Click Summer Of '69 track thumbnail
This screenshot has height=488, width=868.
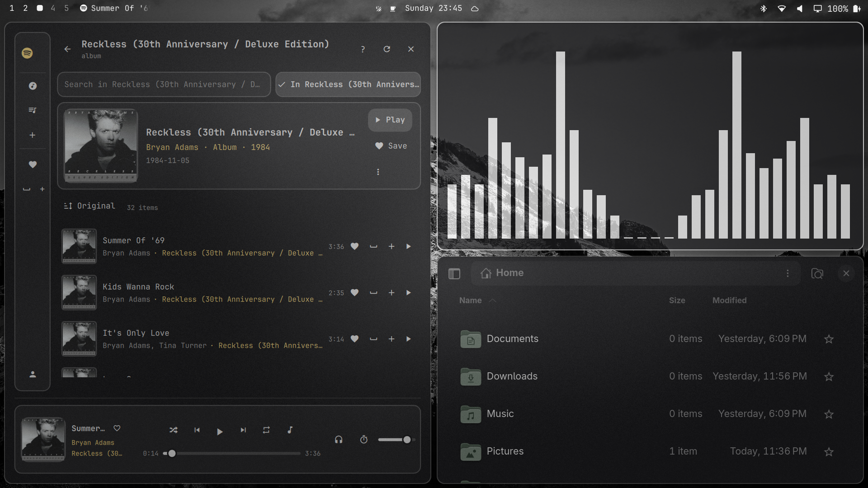(x=79, y=246)
